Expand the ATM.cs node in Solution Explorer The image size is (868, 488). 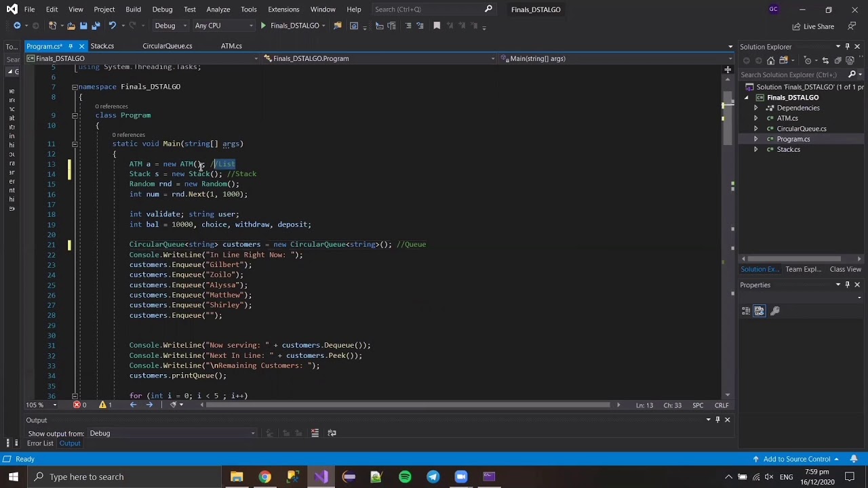coord(755,118)
